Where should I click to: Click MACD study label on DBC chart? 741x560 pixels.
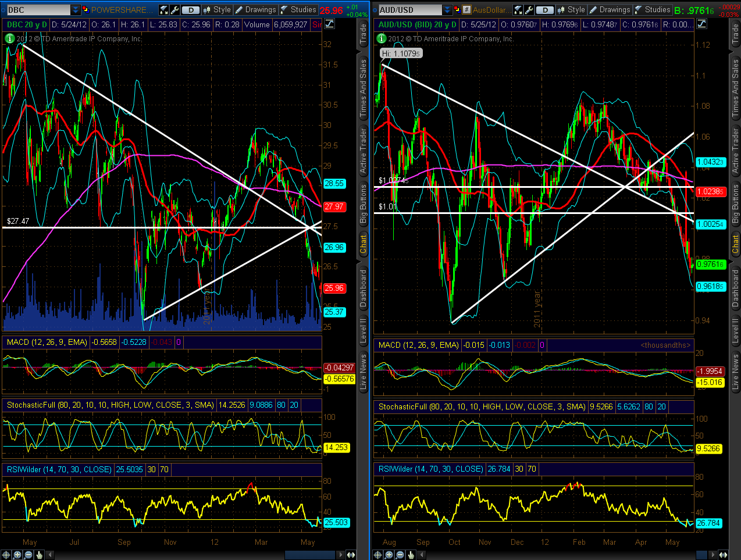click(x=47, y=342)
